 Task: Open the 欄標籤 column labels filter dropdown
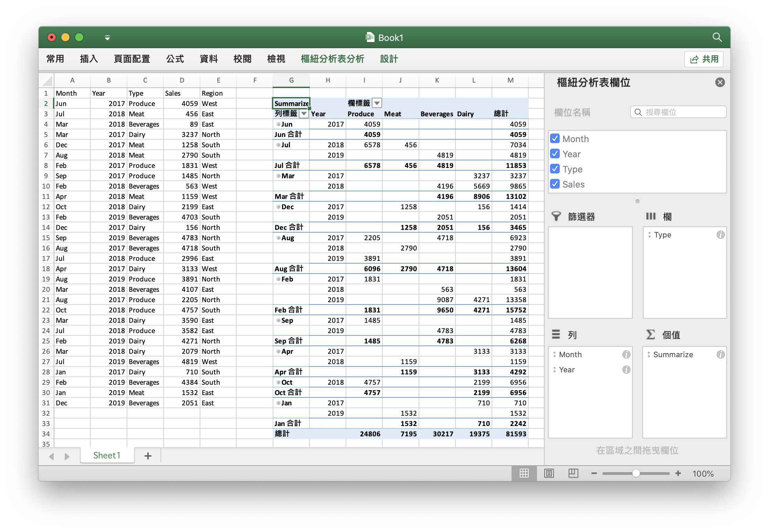[x=377, y=103]
